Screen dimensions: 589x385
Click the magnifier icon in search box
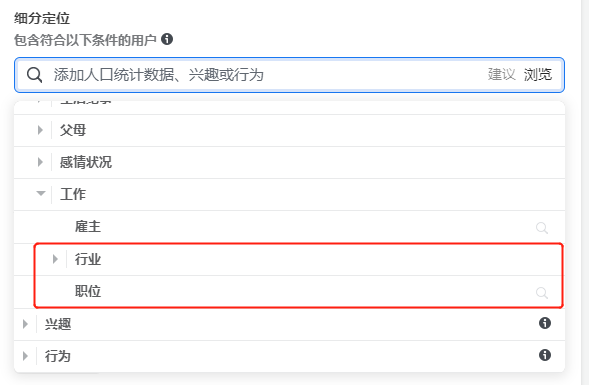(34, 75)
